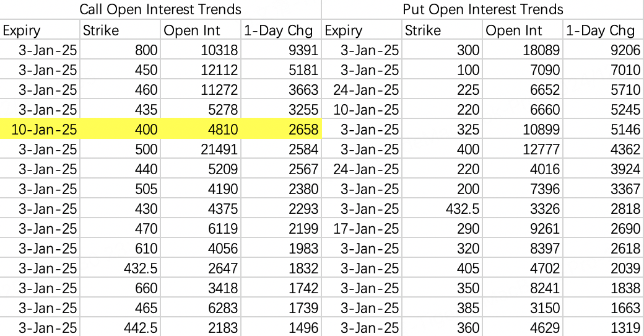Select put 1-Day Chg 9206 cell
Screen dimensions: 644x336
603,50
